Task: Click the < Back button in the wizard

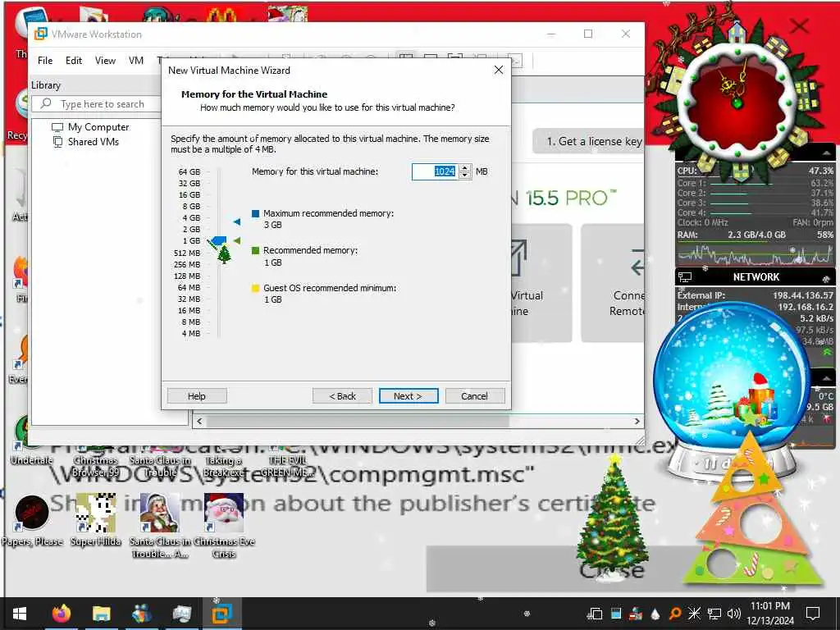Action: point(342,396)
